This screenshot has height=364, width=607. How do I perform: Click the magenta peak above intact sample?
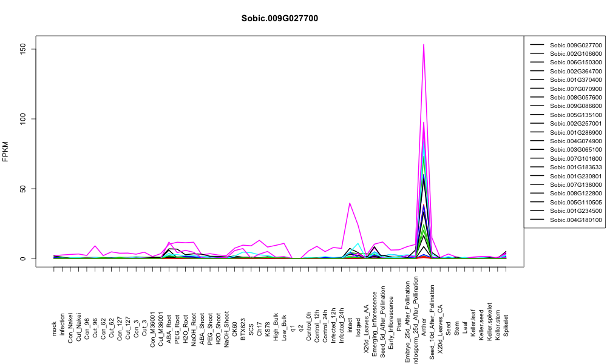[350, 203]
